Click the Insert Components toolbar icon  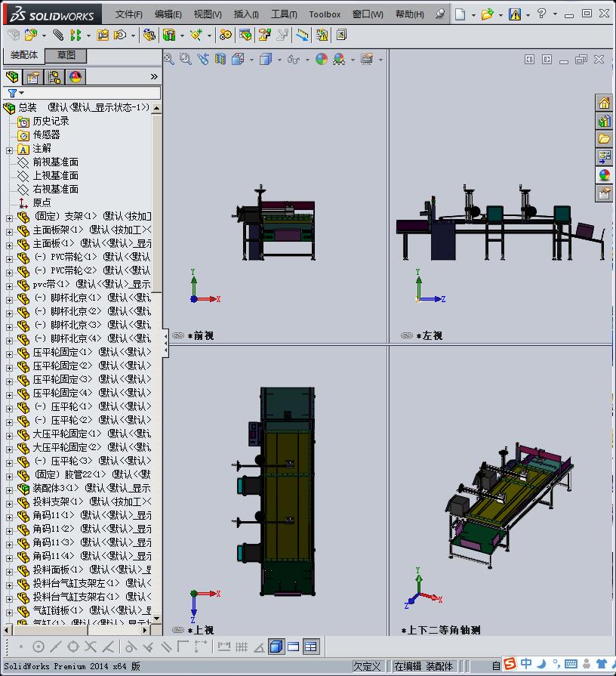click(x=31, y=35)
